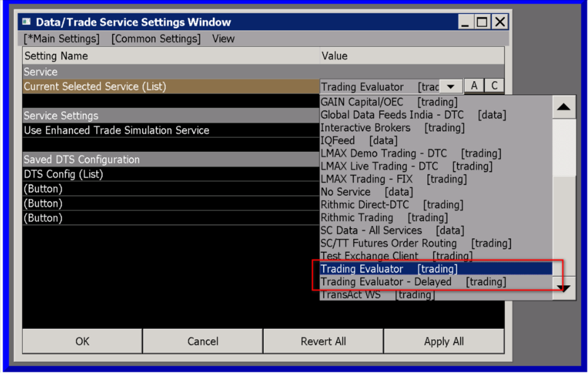Click the Apply All button
Image resolution: width=588 pixels, height=373 pixels.
[x=444, y=341]
